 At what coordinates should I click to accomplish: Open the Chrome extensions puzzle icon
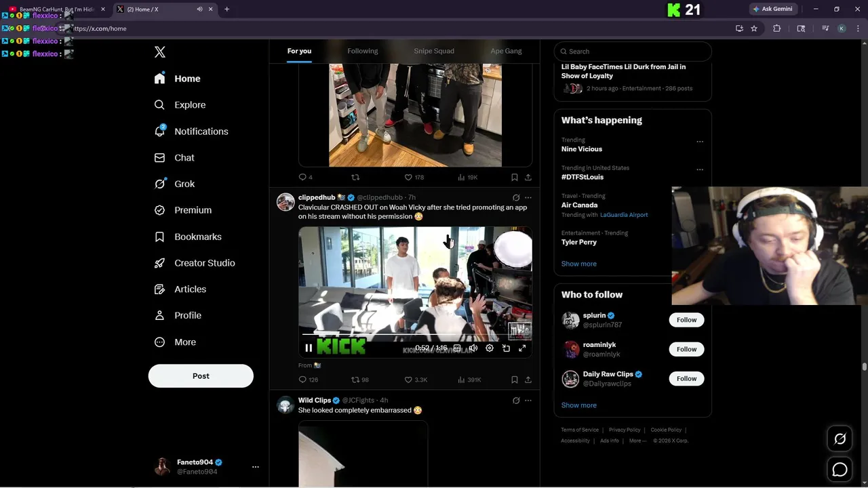777,28
